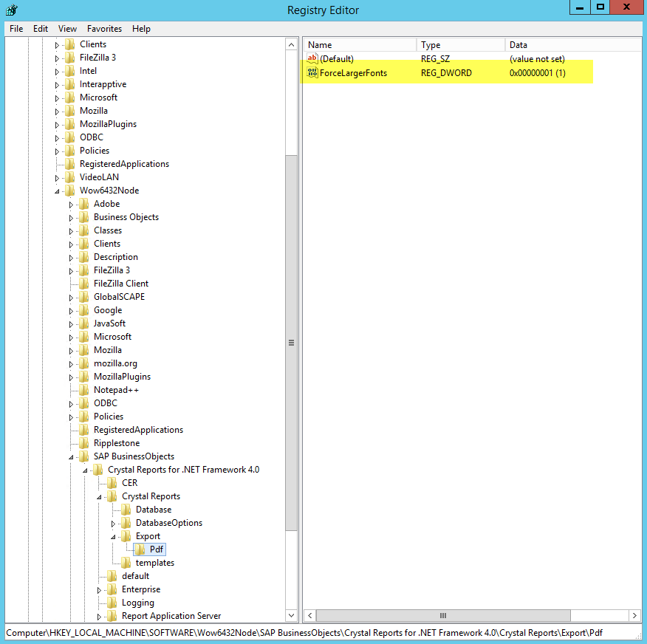Click the REG_DWORD type cell
Image resolution: width=647 pixels, height=644 pixels.
(x=446, y=73)
